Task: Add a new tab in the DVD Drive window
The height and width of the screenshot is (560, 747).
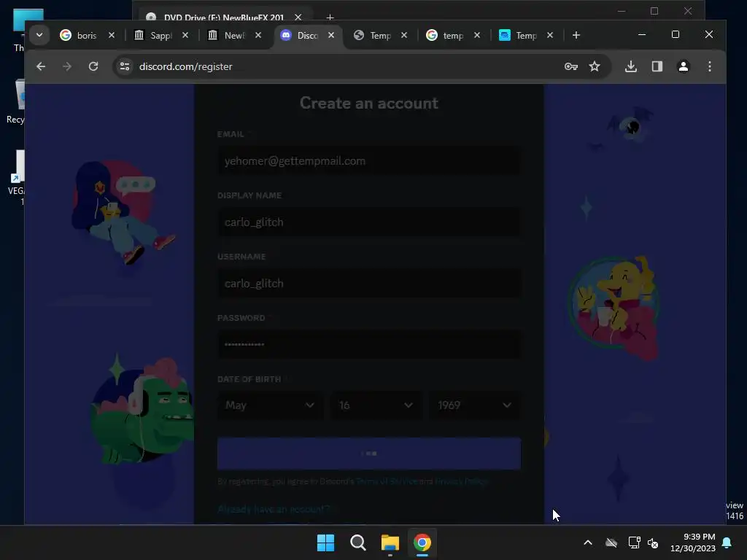Action: pos(330,17)
